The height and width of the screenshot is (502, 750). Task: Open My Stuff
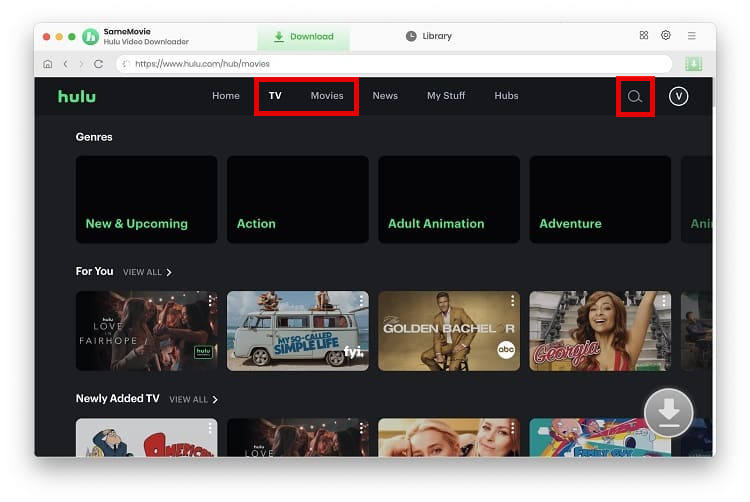tap(446, 96)
